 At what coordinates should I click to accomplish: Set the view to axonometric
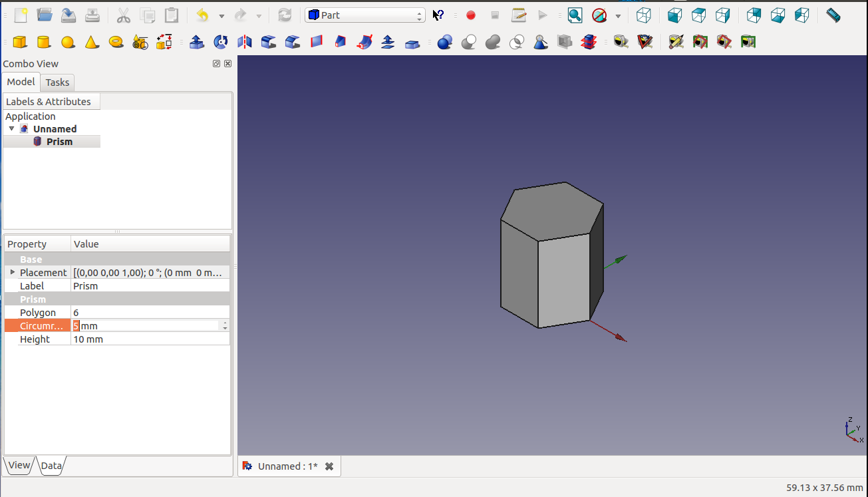(x=643, y=15)
